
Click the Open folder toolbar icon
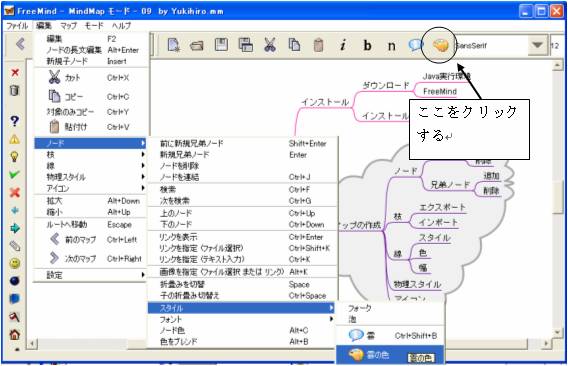point(197,46)
